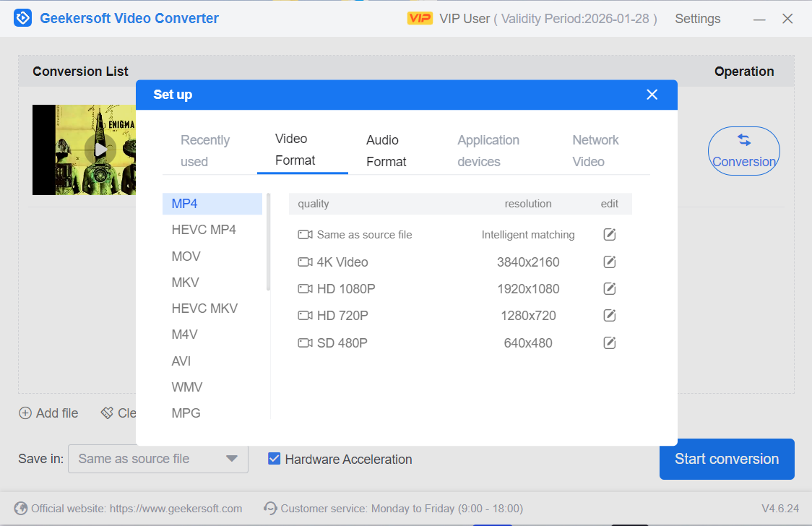Click the Clear list eraser icon
Screen dimensions: 812x526
click(x=107, y=413)
